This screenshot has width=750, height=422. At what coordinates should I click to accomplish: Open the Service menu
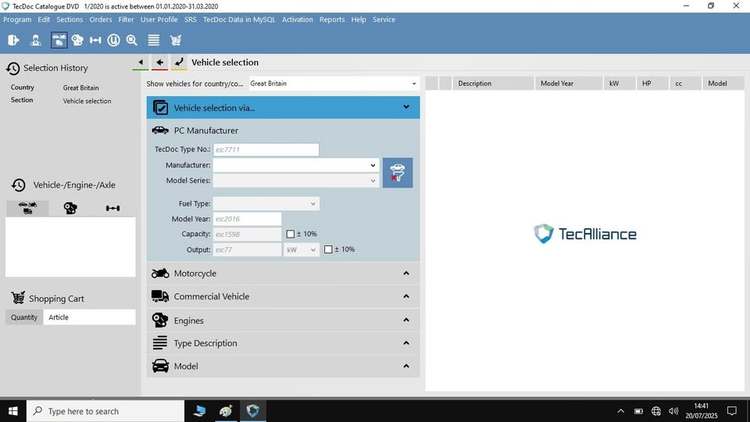pyautogui.click(x=384, y=20)
